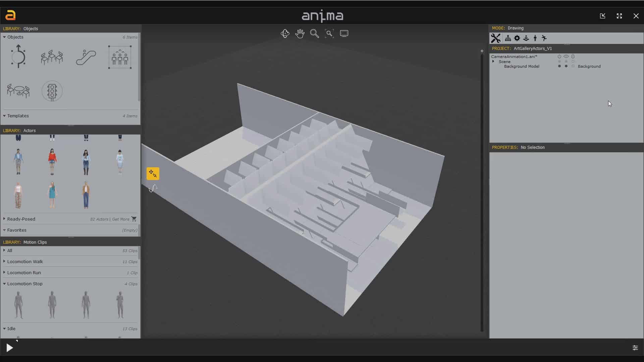Click the placement cone mode icon
The width and height of the screenshot is (644, 362).
(x=526, y=38)
